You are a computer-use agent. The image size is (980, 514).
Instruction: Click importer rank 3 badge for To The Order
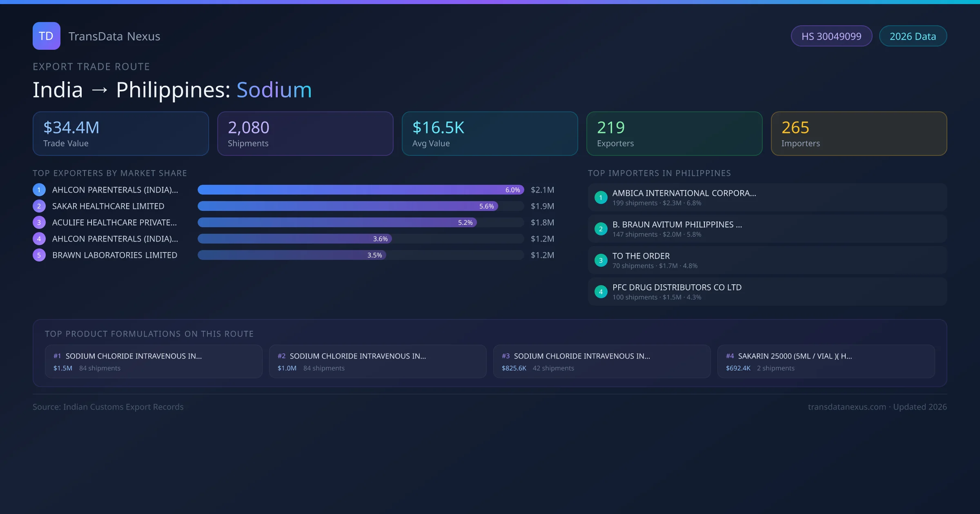[x=601, y=260]
